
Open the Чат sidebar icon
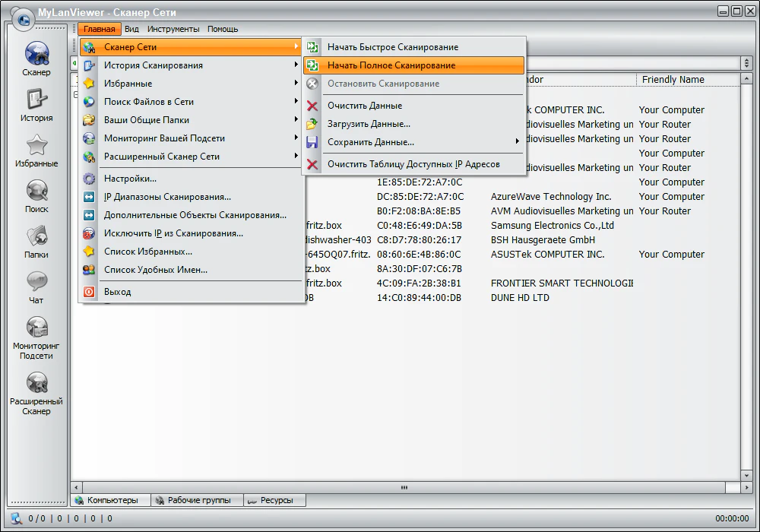(x=36, y=283)
